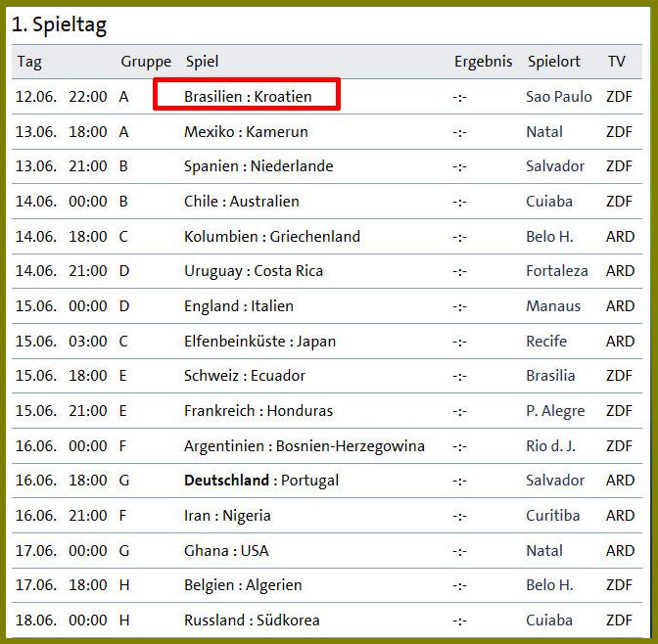This screenshot has width=658, height=644.
Task: Select the Mexiko : Kamerun match row
Action: click(246, 131)
